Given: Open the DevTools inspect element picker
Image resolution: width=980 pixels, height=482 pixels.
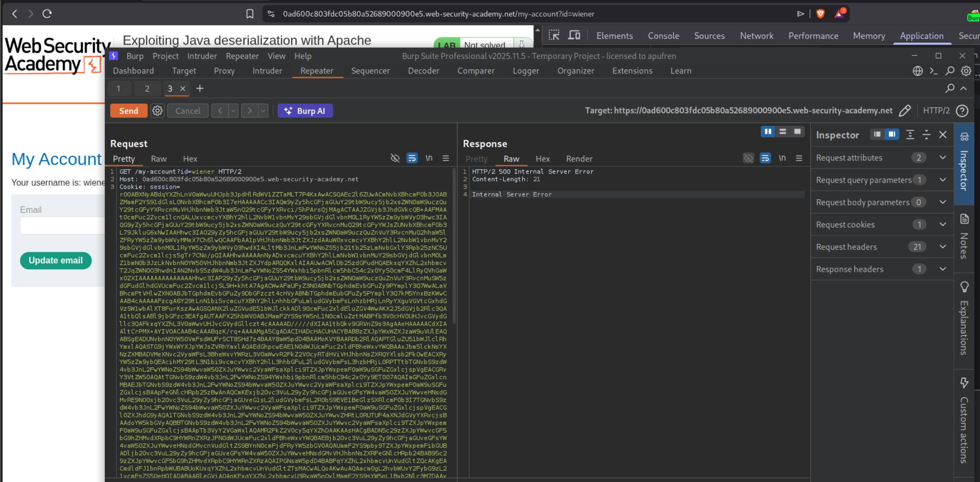Looking at the screenshot, I should click(554, 36).
